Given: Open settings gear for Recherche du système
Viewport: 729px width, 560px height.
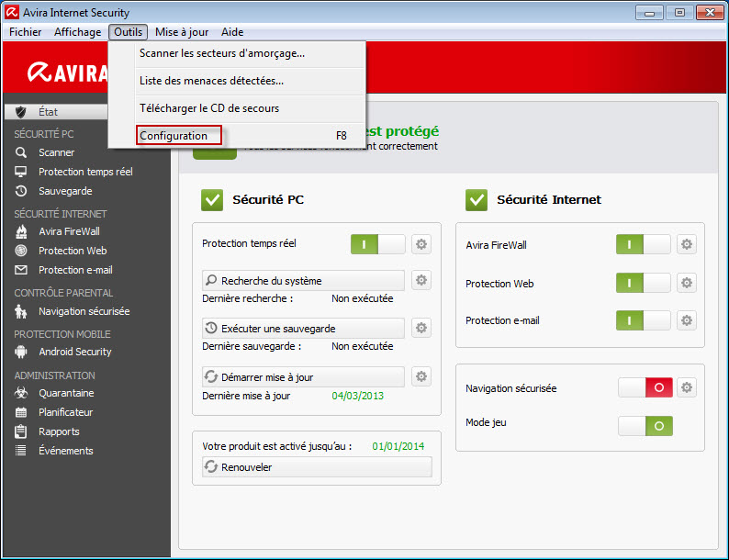Looking at the screenshot, I should (x=421, y=280).
